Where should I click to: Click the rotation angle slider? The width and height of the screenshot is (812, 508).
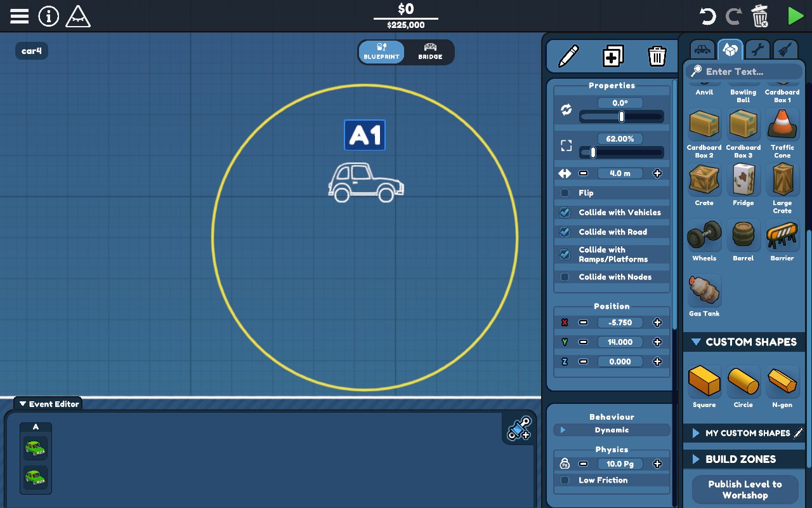621,117
